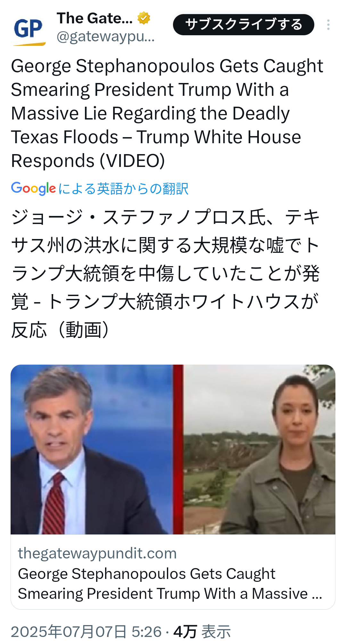346x644 pixels.
Task: Tap the による英語からの翻訳 translation link
Action: (123, 189)
